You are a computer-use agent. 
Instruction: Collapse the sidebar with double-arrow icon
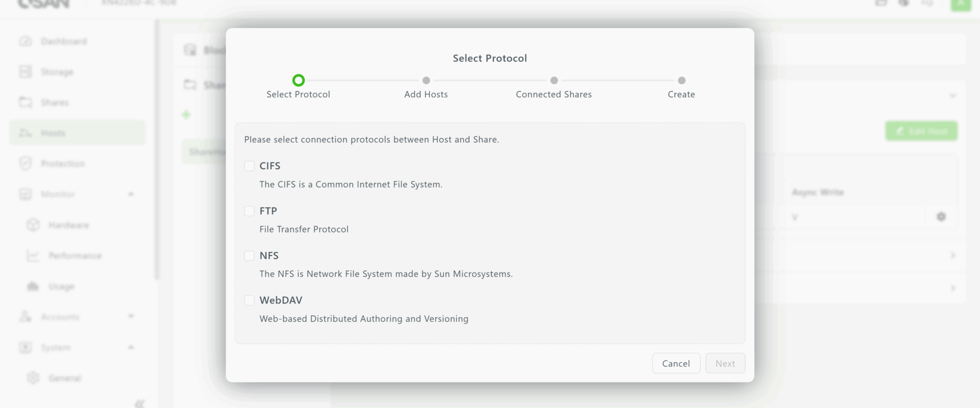click(139, 404)
